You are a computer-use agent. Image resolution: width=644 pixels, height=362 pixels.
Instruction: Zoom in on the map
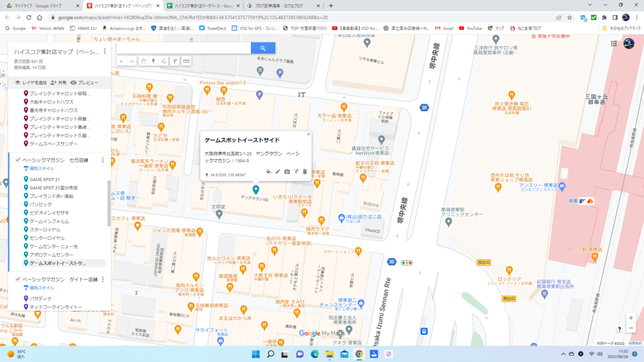[x=631, y=318]
